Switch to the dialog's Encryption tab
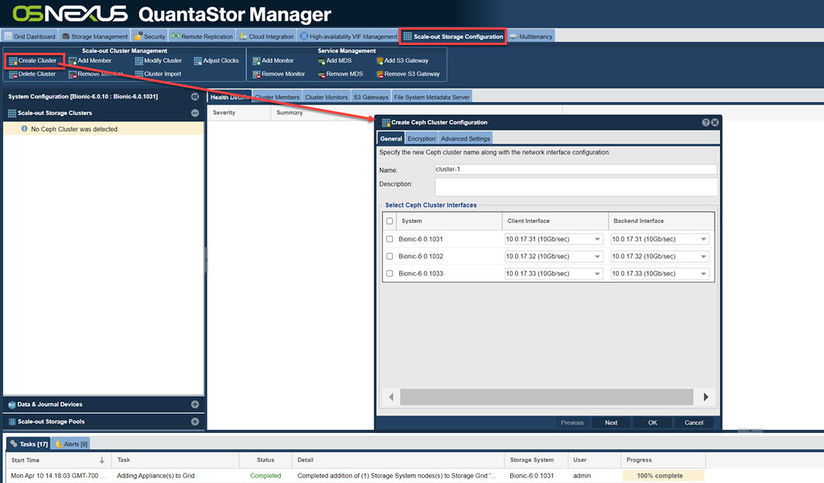The height and width of the screenshot is (483, 824). (x=421, y=139)
